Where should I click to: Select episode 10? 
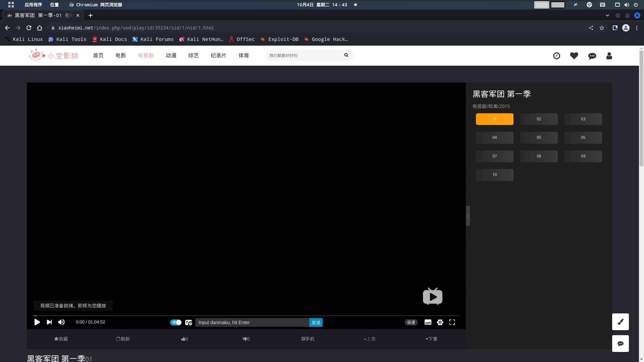[495, 175]
